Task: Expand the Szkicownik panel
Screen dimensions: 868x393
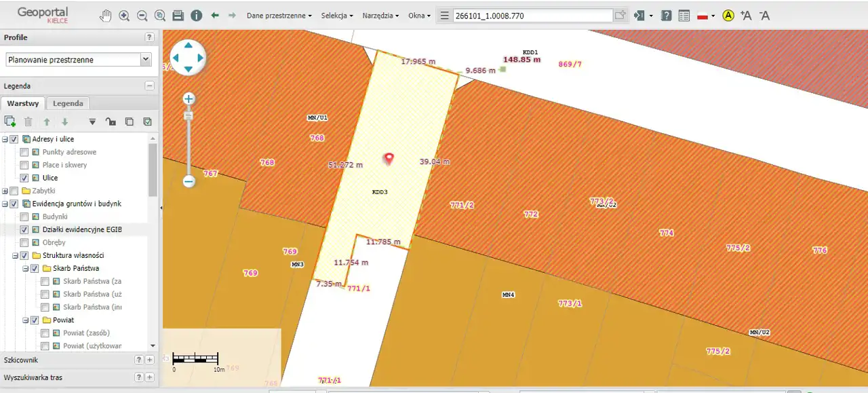Action: (150, 360)
